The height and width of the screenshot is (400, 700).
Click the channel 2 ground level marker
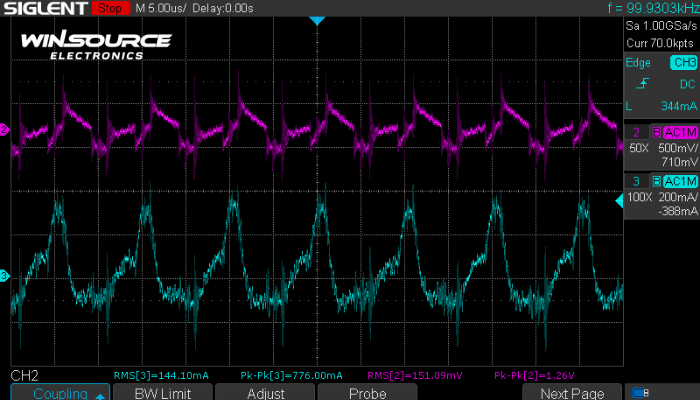tap(5, 131)
